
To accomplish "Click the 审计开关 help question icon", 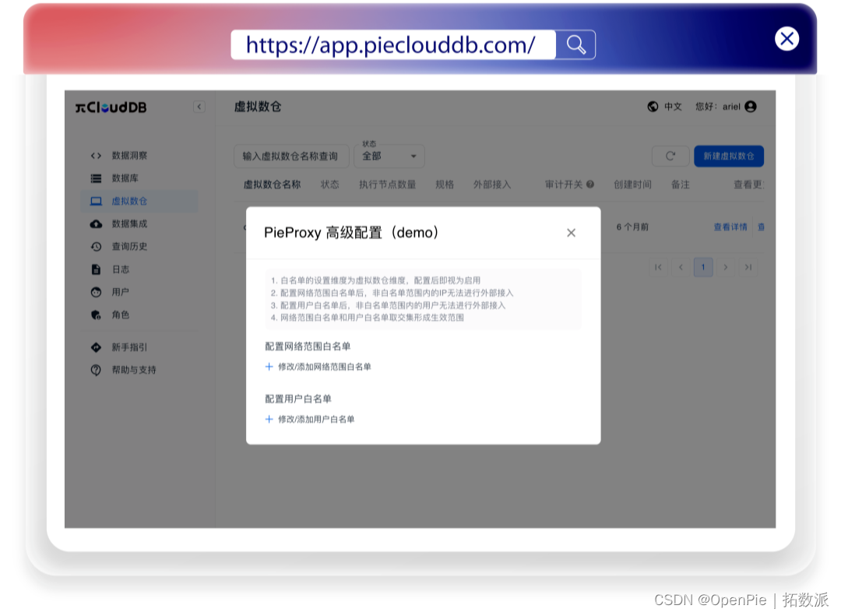I will 590,185.
